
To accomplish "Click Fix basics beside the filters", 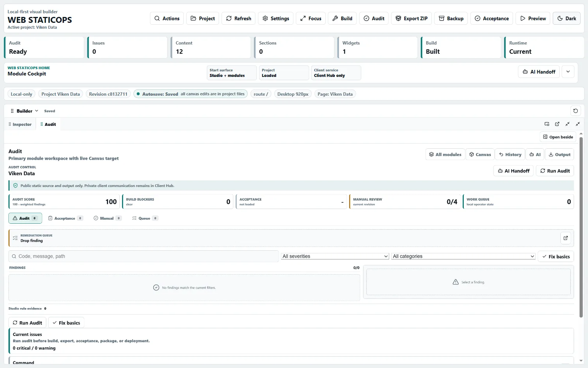I will 556,256.
